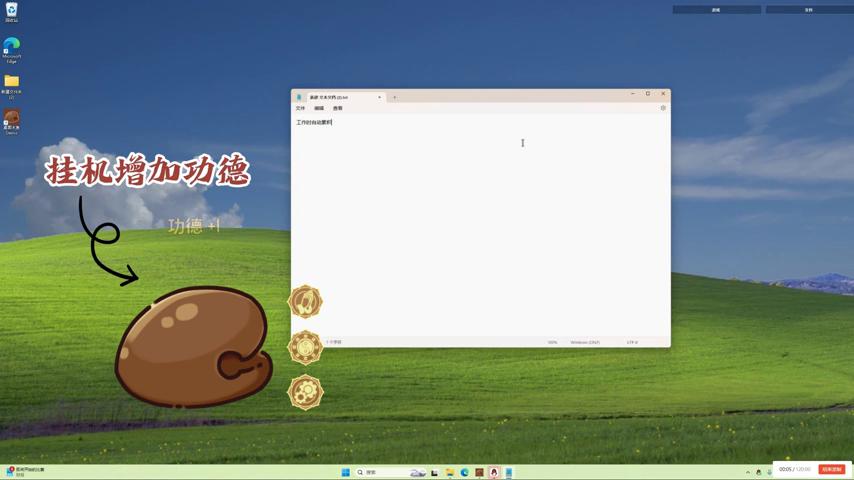Screen dimensions: 854x480
Task: Switch to the wooden fish app in taskbar
Action: tap(479, 472)
